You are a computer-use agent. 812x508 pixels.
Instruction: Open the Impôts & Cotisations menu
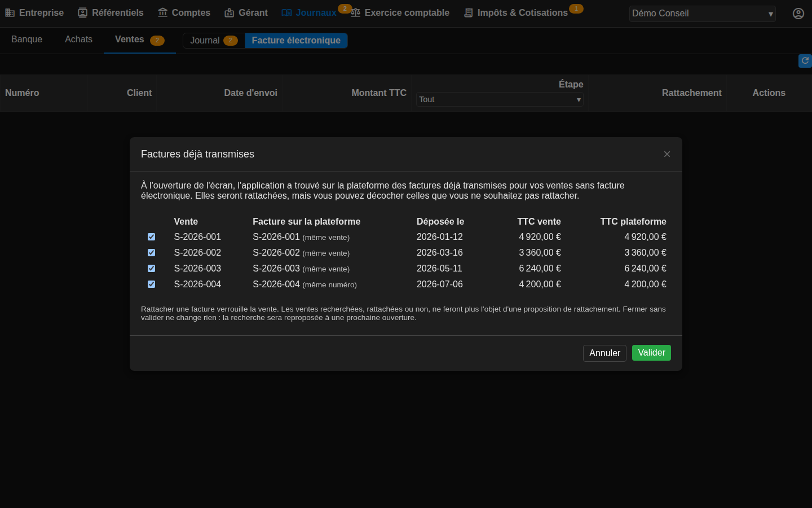(x=515, y=13)
